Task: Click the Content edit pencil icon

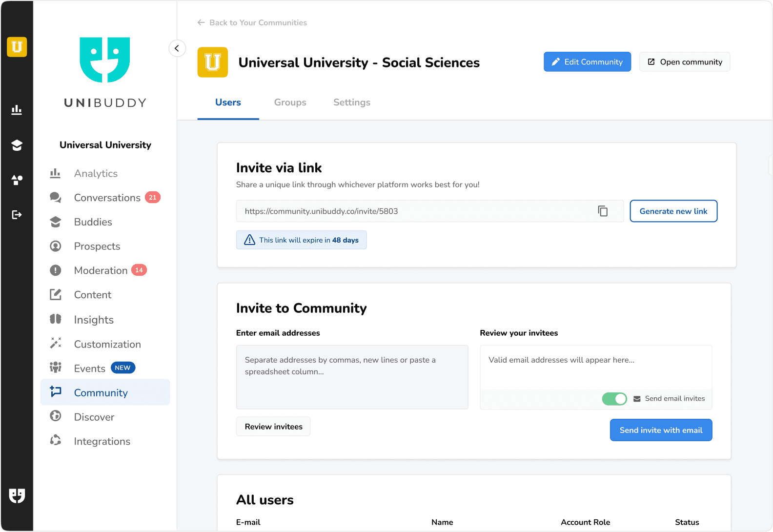Action: pyautogui.click(x=55, y=294)
